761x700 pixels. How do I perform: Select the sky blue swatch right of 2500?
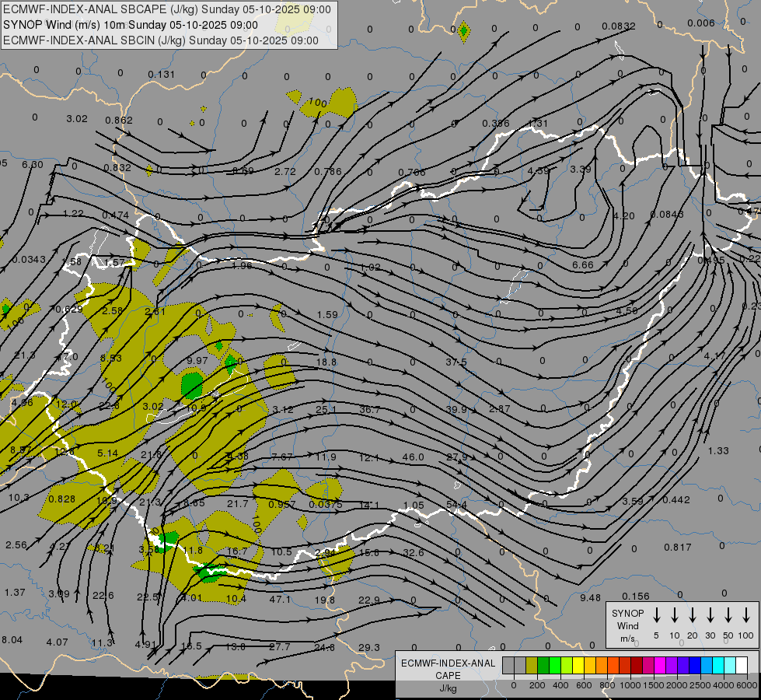point(707,665)
